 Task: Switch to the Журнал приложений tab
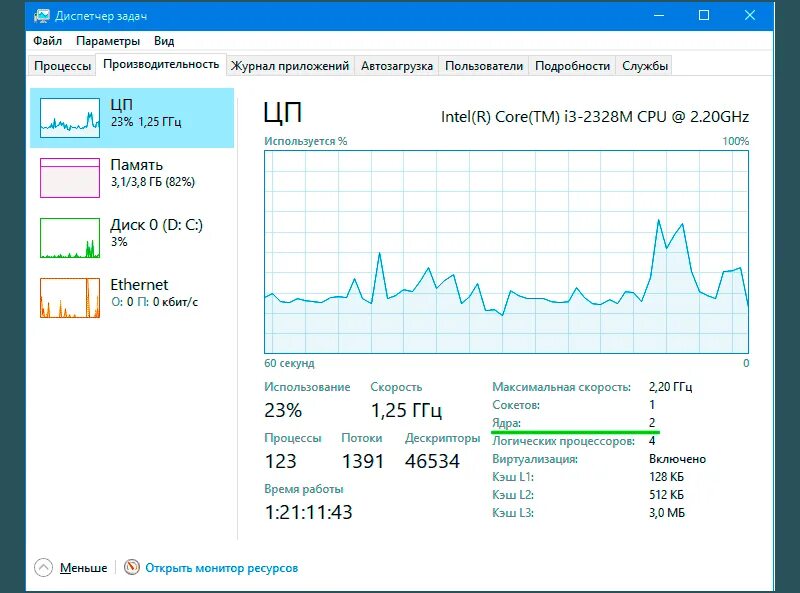290,66
